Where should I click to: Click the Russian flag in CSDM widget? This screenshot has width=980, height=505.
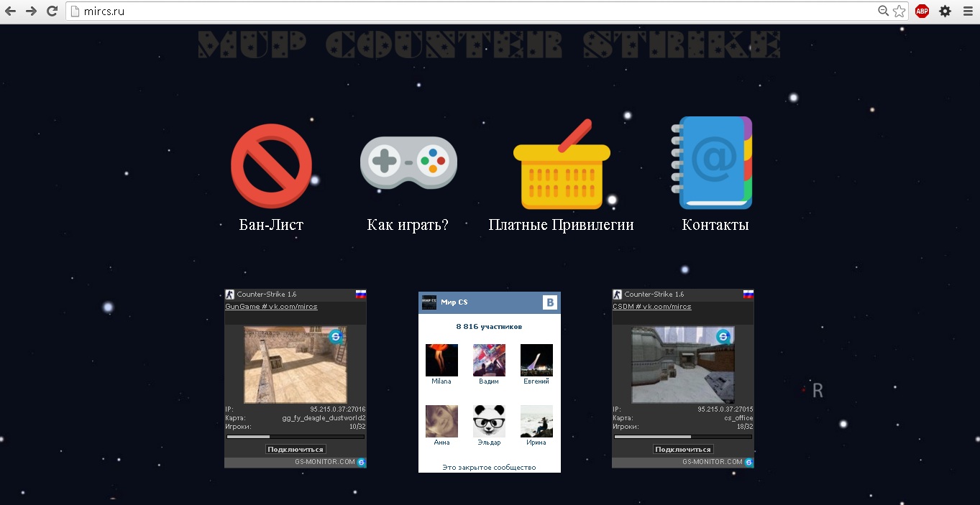click(748, 294)
